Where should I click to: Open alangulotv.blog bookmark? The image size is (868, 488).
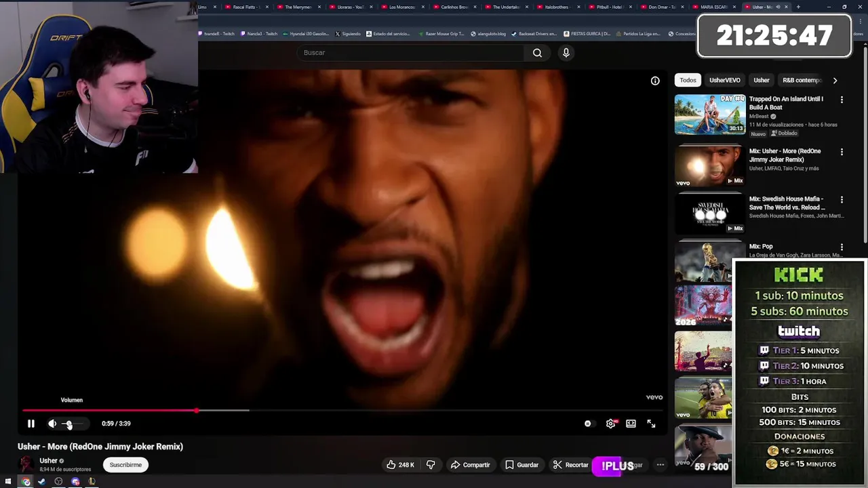[x=488, y=33]
